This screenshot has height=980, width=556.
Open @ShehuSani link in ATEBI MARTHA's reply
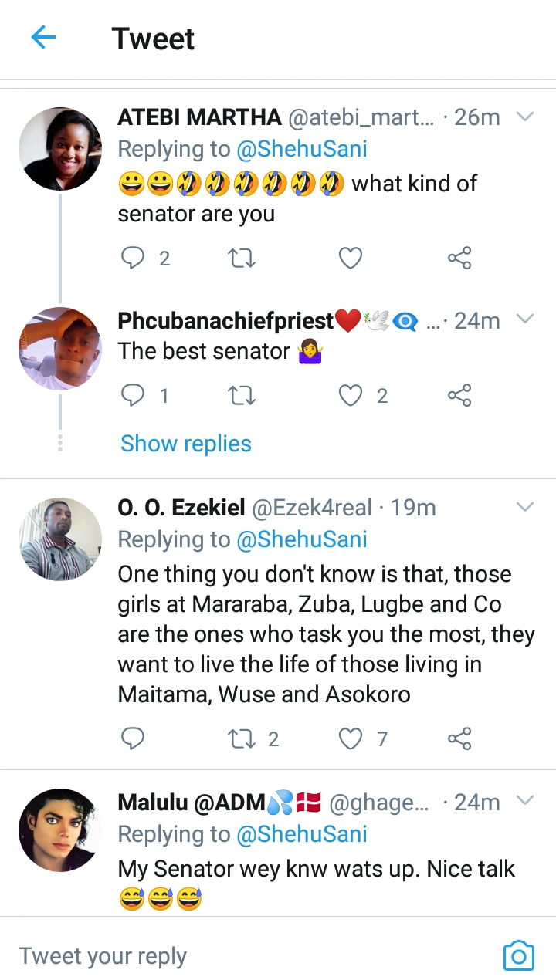(301, 150)
